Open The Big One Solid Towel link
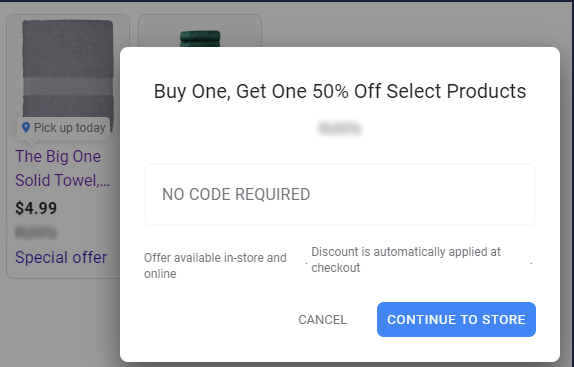 click(62, 168)
